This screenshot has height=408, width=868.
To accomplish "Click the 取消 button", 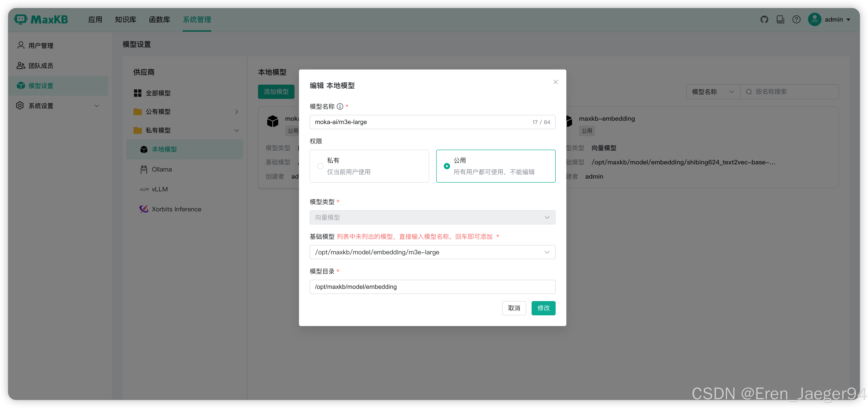I will click(x=514, y=308).
